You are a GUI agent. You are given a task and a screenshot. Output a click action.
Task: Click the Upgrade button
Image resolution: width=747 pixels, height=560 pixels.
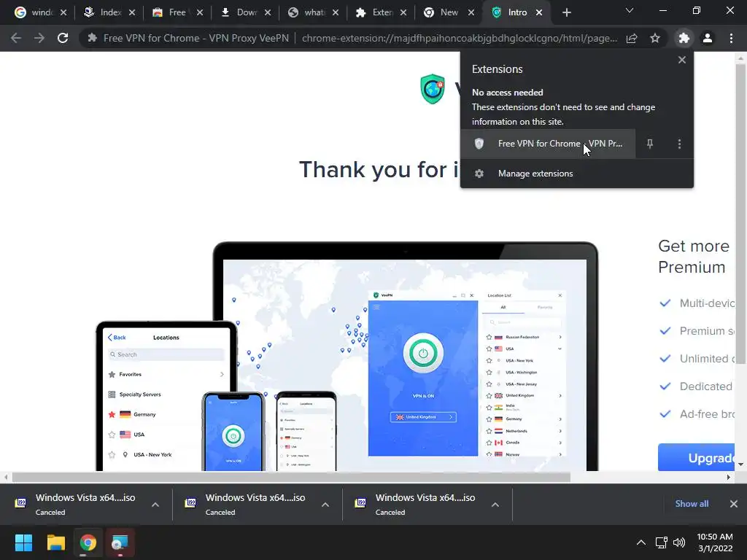pyautogui.click(x=697, y=458)
